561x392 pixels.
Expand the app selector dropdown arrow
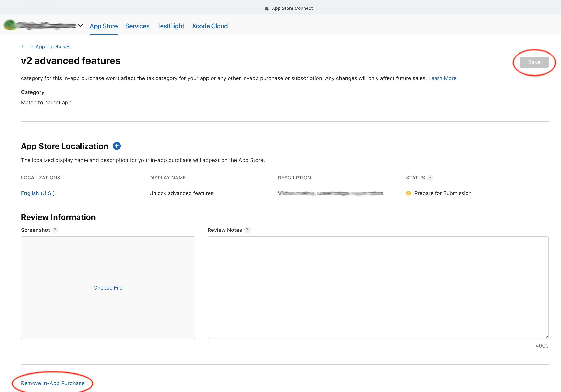[80, 25]
